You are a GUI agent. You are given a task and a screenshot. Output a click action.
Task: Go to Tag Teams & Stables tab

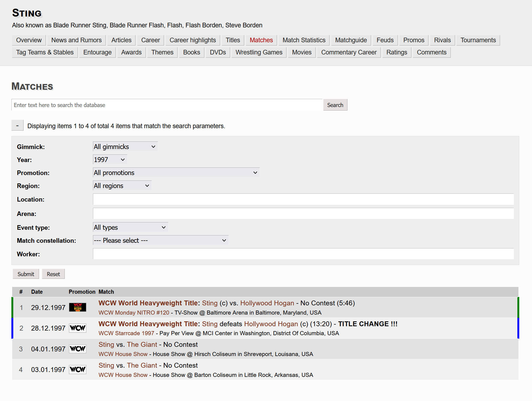(x=45, y=52)
